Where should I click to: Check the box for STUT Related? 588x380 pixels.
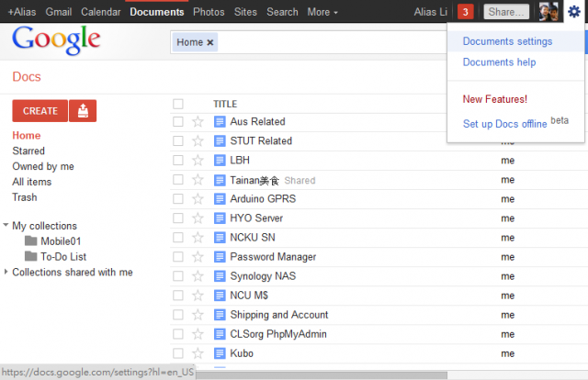click(x=178, y=141)
